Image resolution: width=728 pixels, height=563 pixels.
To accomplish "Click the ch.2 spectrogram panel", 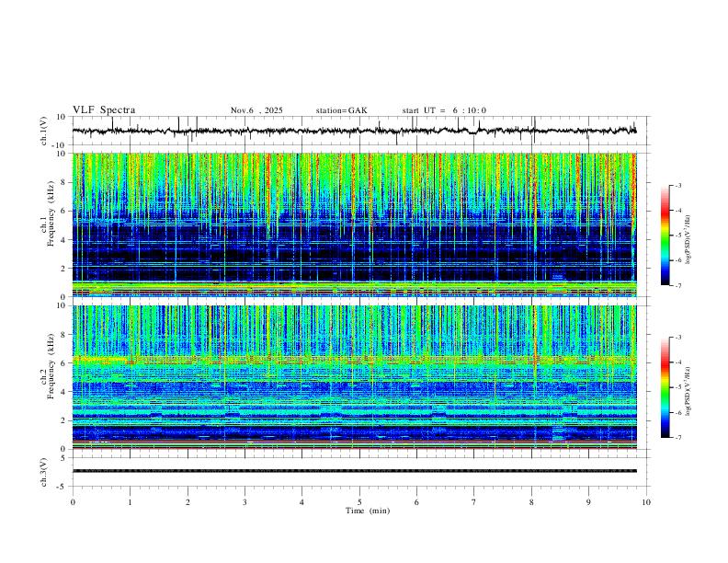I will 354,377.
